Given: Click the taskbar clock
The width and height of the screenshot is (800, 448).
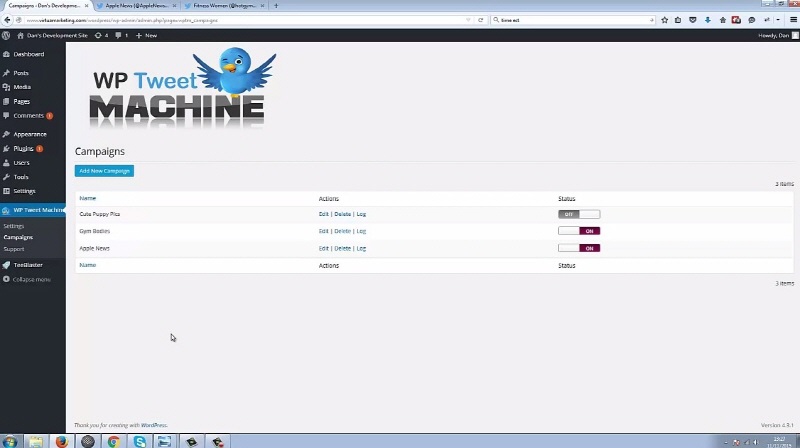Looking at the screenshot, I should (x=779, y=442).
